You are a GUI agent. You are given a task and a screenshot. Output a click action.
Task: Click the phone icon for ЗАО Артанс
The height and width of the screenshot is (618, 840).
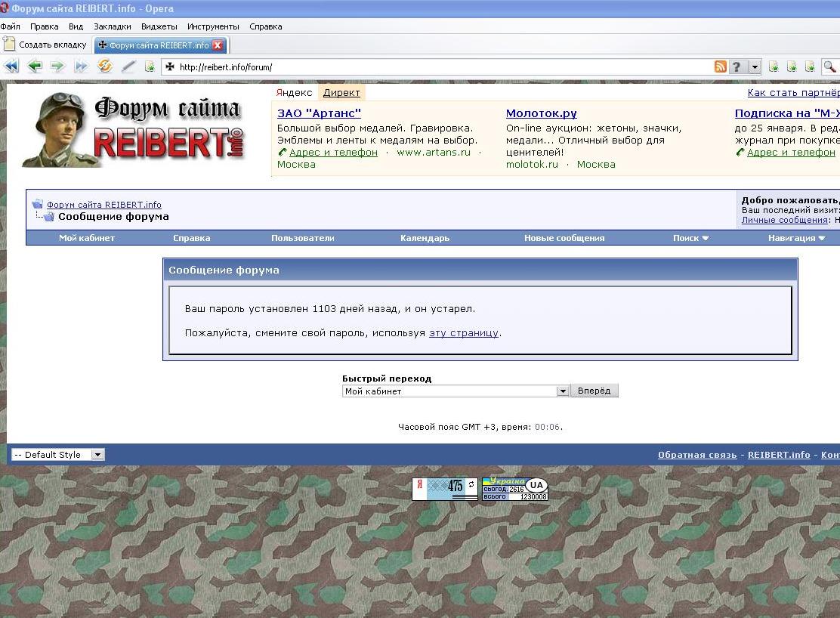point(283,152)
